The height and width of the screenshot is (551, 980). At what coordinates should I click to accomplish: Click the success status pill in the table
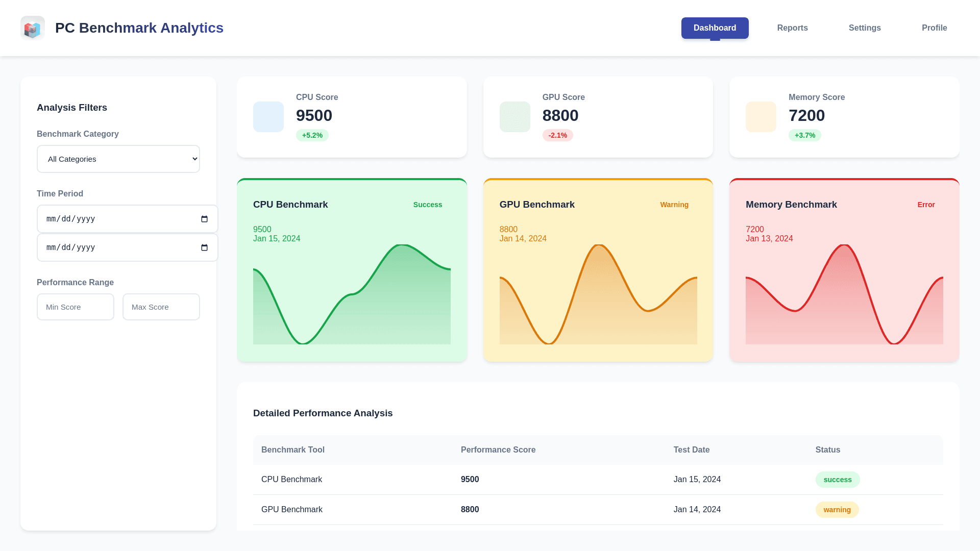837,480
